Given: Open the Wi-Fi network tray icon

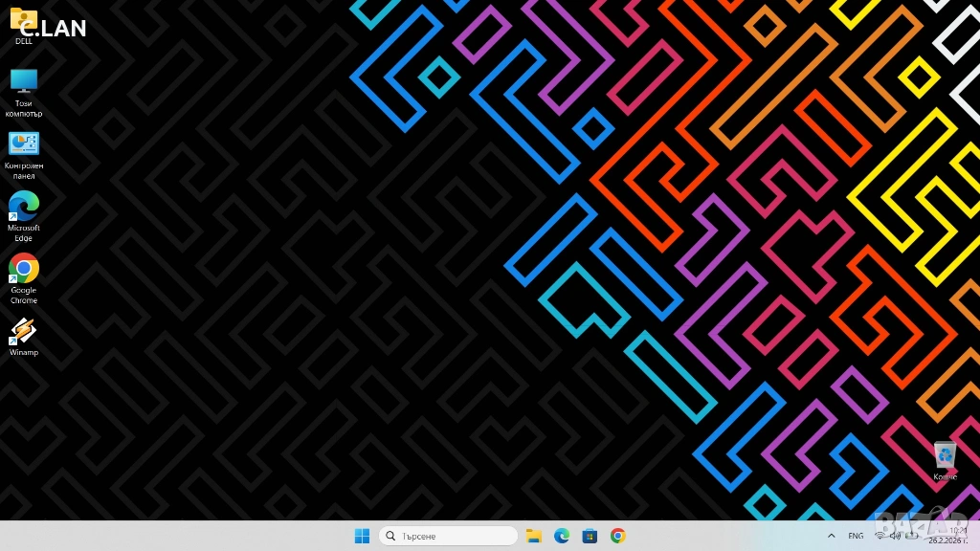Looking at the screenshot, I should click(x=880, y=536).
